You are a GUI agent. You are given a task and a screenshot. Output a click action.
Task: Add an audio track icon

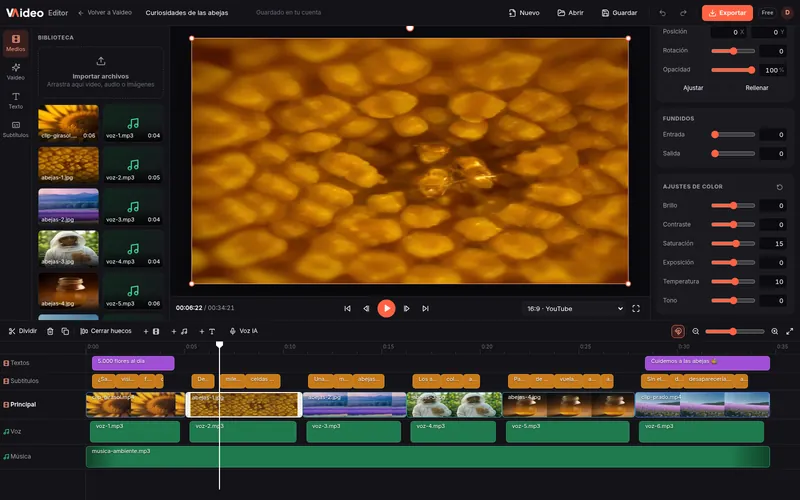point(179,332)
